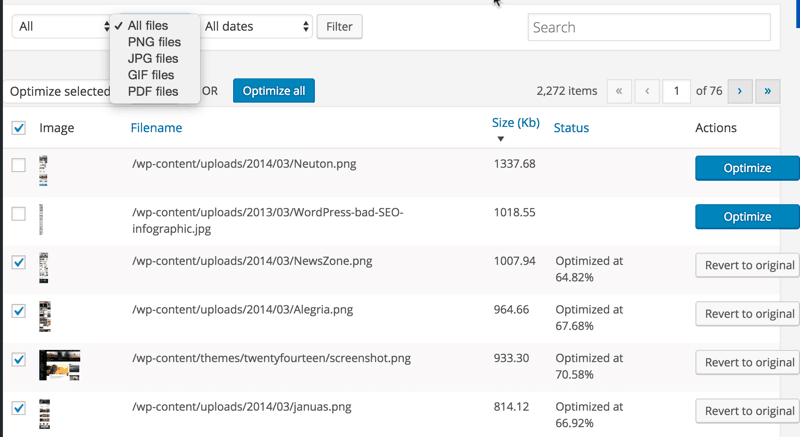
Task: Uncheck the NewsZone.png row checkbox
Action: [x=18, y=263]
